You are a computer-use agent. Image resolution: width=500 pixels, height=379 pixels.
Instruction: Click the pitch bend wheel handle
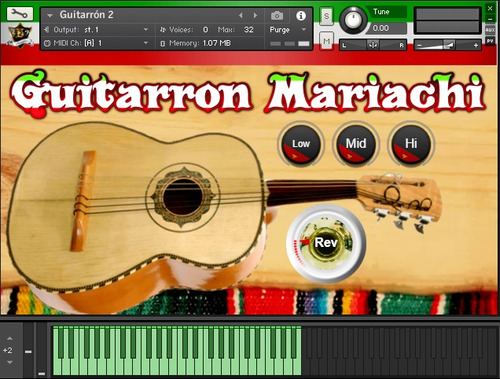[x=28, y=351]
